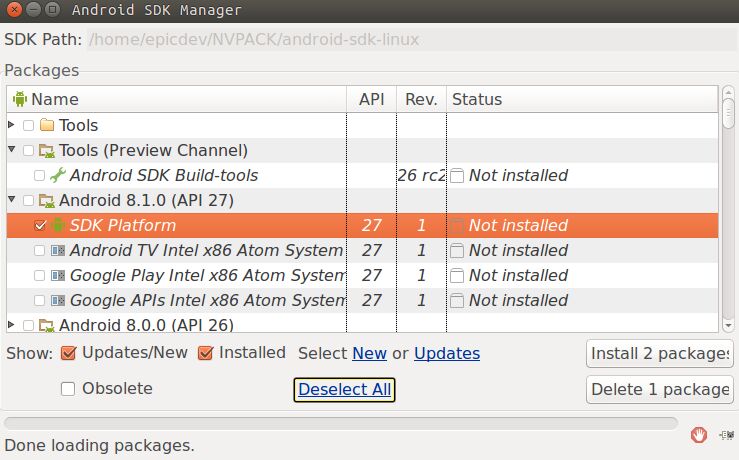The width and height of the screenshot is (739, 460).
Task: Click Install 2 packages button
Action: coord(660,353)
